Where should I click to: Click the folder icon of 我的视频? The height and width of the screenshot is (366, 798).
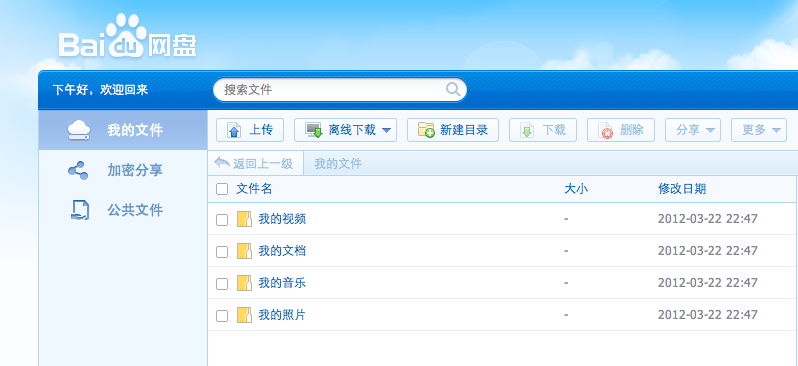click(244, 219)
